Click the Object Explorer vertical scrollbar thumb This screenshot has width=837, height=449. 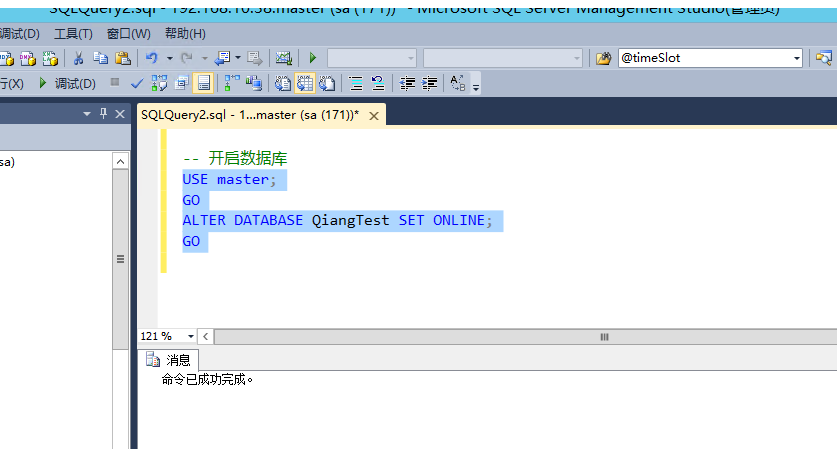pos(121,259)
